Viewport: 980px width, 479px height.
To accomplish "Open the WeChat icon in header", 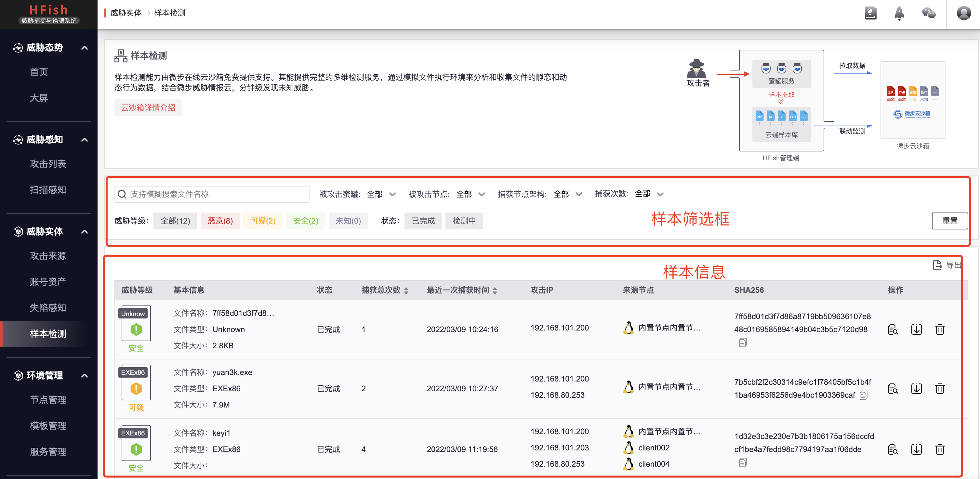I will [928, 14].
